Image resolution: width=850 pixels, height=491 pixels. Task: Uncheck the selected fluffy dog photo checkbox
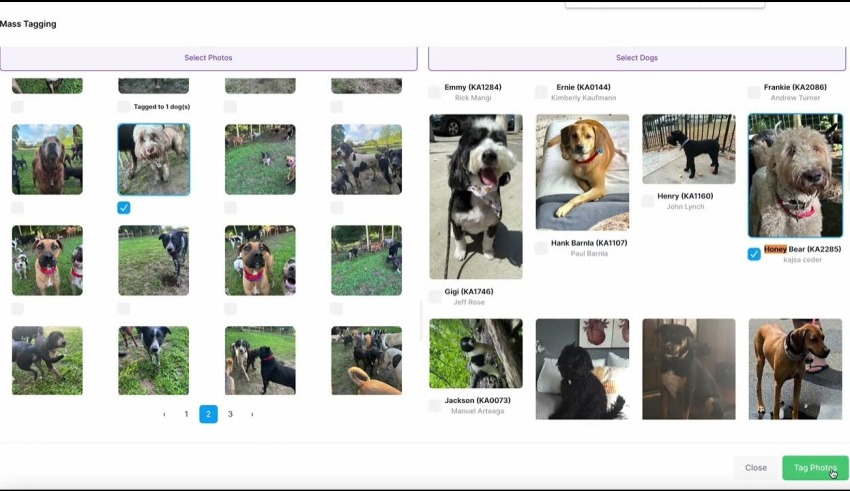coord(123,208)
